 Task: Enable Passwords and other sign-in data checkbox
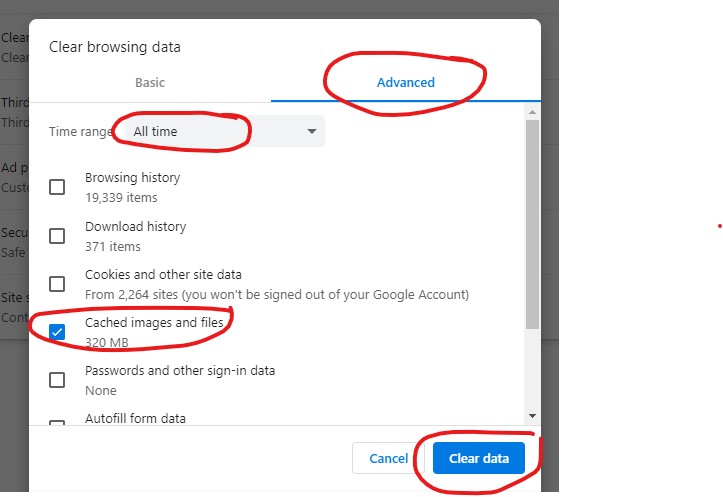(x=57, y=380)
